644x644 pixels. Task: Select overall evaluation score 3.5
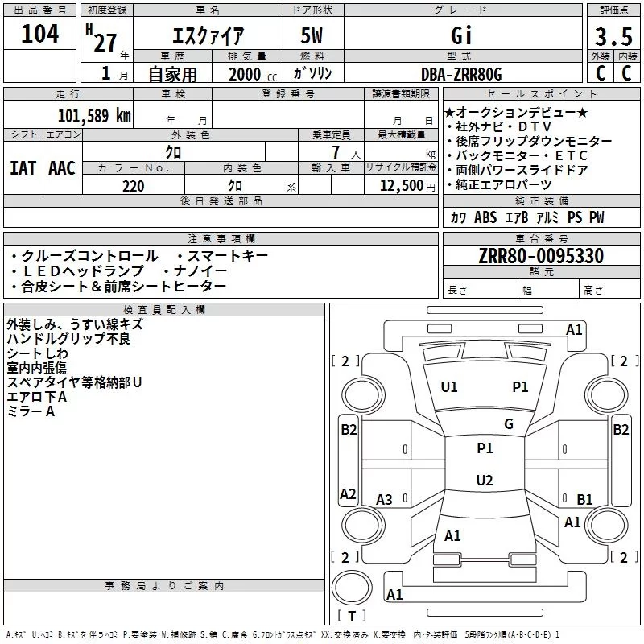pyautogui.click(x=613, y=36)
